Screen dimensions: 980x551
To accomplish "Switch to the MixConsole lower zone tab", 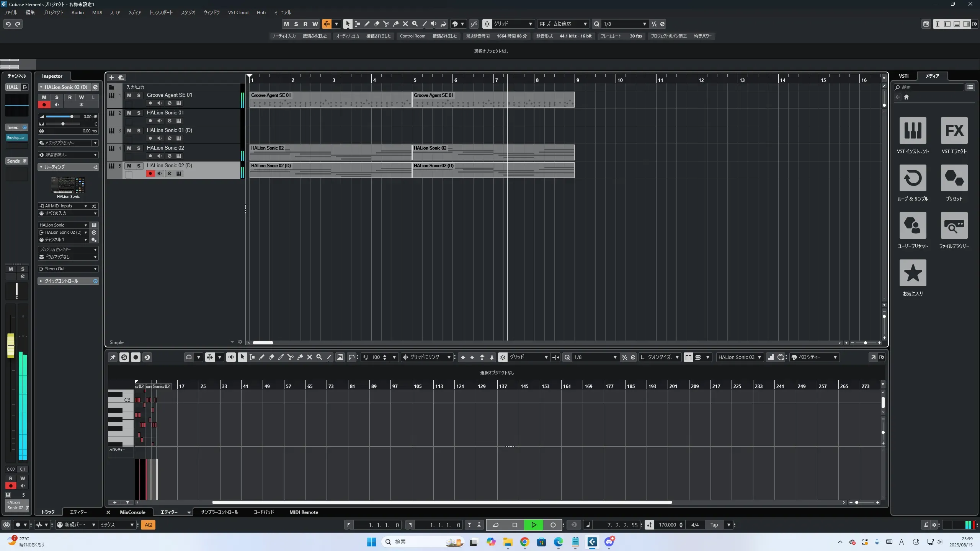I will (132, 512).
